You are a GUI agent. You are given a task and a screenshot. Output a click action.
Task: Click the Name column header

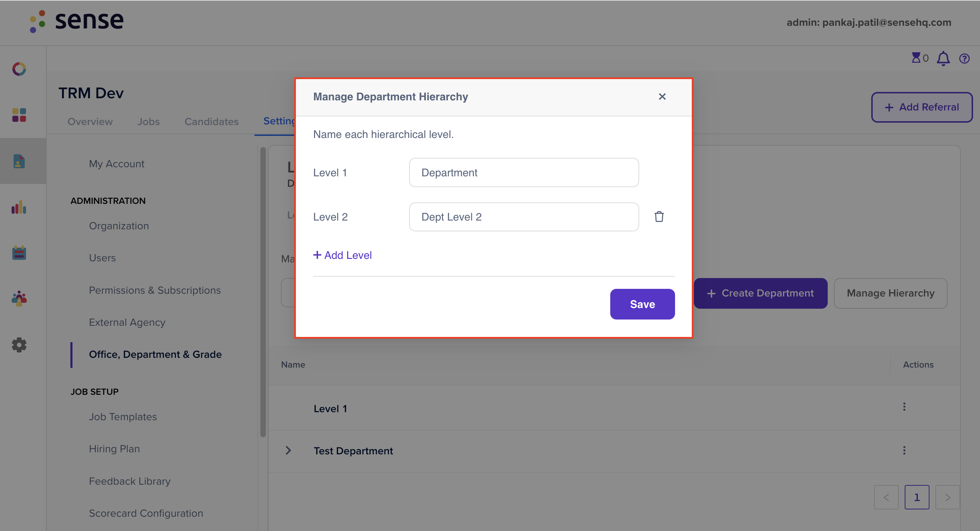pos(293,364)
